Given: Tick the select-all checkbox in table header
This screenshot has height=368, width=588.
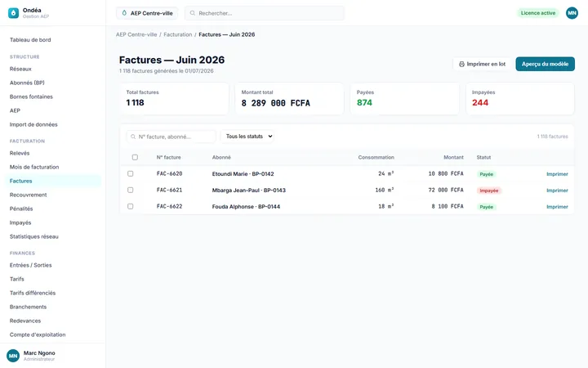Looking at the screenshot, I should (x=135, y=157).
